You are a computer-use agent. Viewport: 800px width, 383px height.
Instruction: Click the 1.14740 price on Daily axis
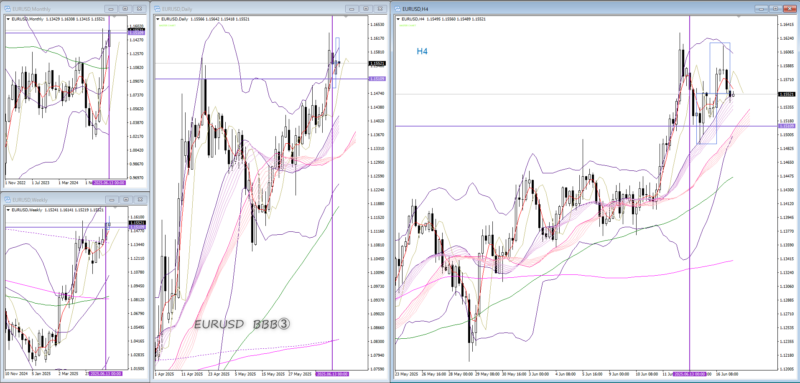click(x=378, y=94)
